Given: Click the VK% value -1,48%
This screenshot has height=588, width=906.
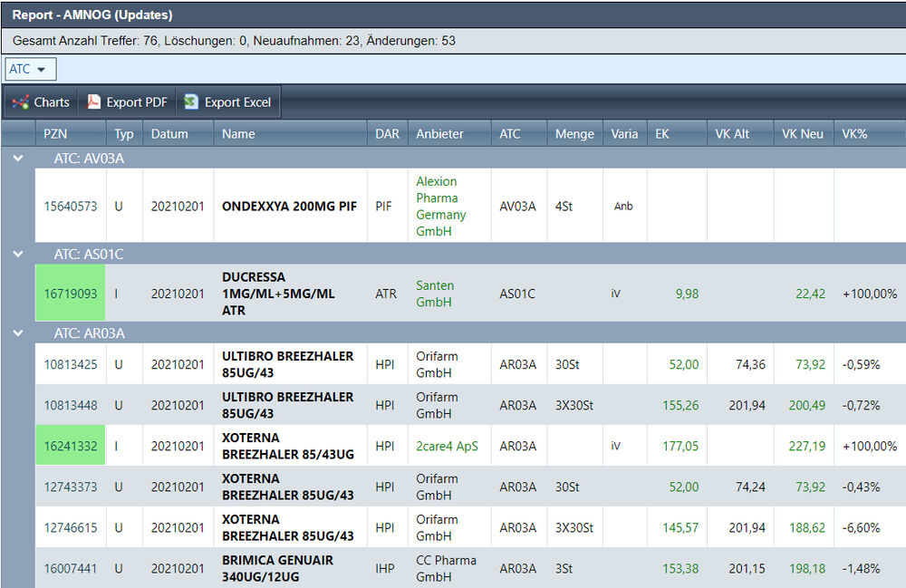Looking at the screenshot, I should click(x=861, y=568).
